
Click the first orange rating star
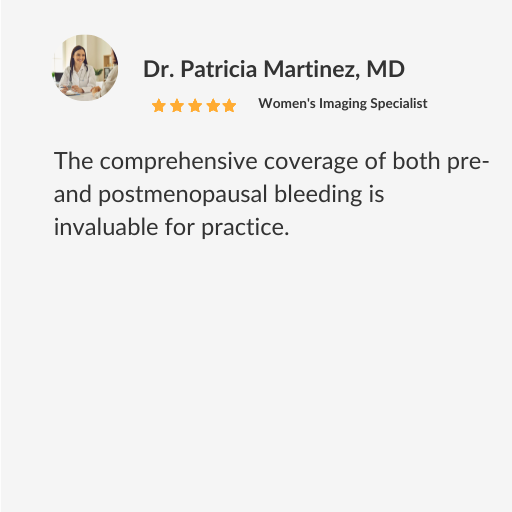pyautogui.click(x=159, y=106)
